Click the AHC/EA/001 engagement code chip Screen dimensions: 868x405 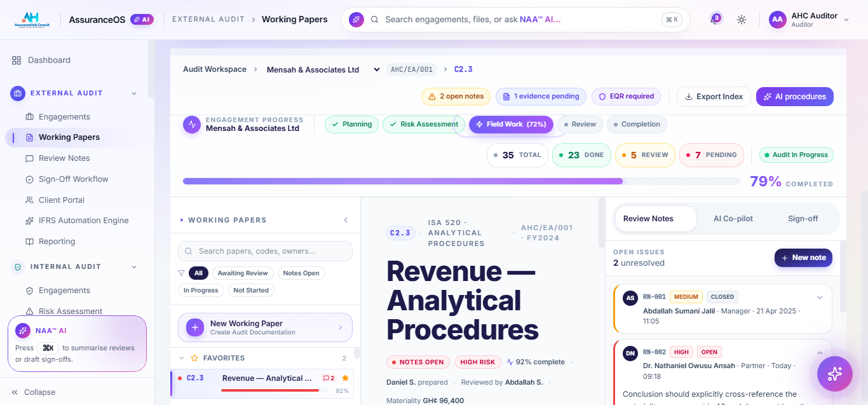412,70
